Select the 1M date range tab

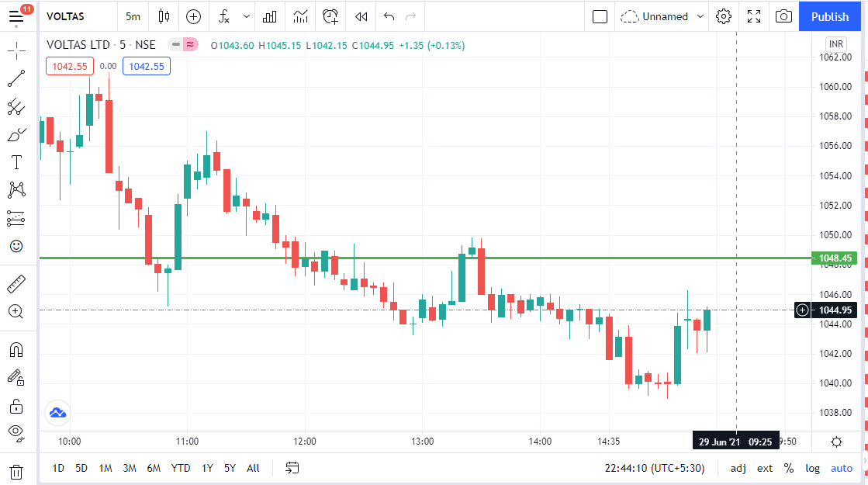click(x=105, y=468)
